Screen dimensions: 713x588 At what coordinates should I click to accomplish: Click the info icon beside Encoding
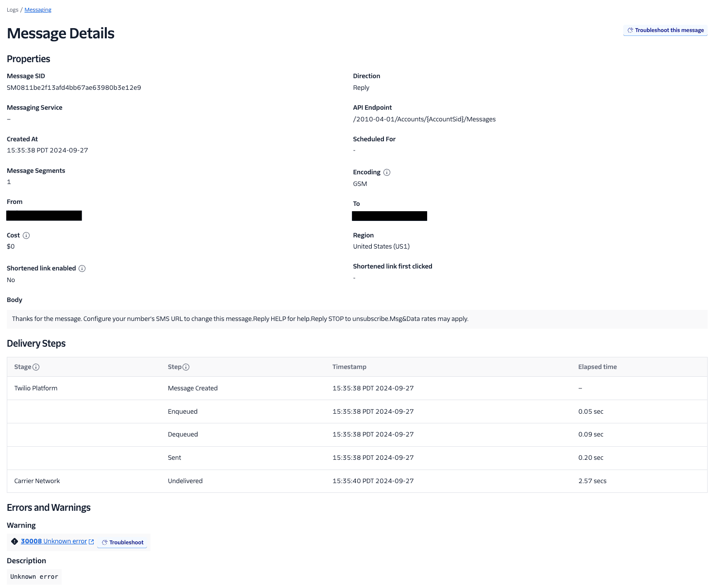click(x=387, y=172)
